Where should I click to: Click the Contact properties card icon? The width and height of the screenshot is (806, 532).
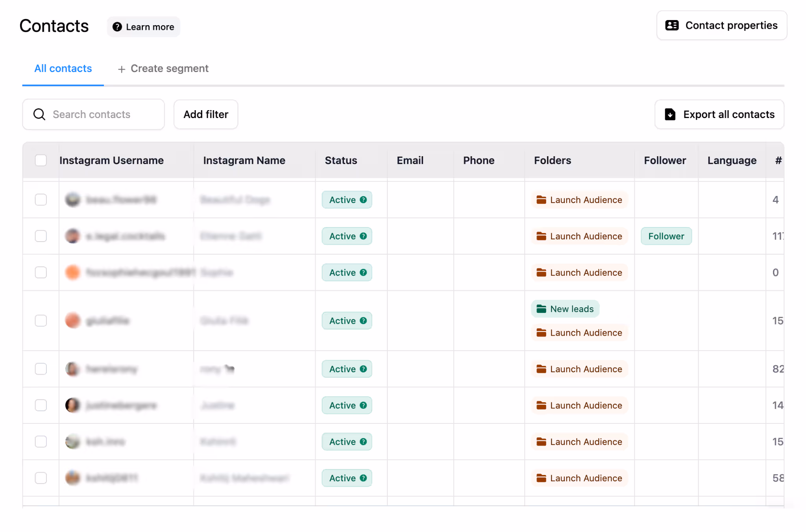click(x=672, y=26)
